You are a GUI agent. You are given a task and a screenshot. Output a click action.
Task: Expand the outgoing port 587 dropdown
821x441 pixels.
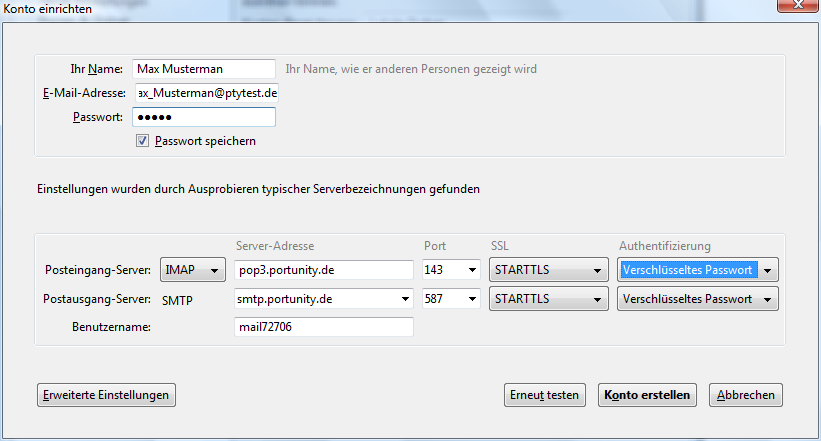452,299
